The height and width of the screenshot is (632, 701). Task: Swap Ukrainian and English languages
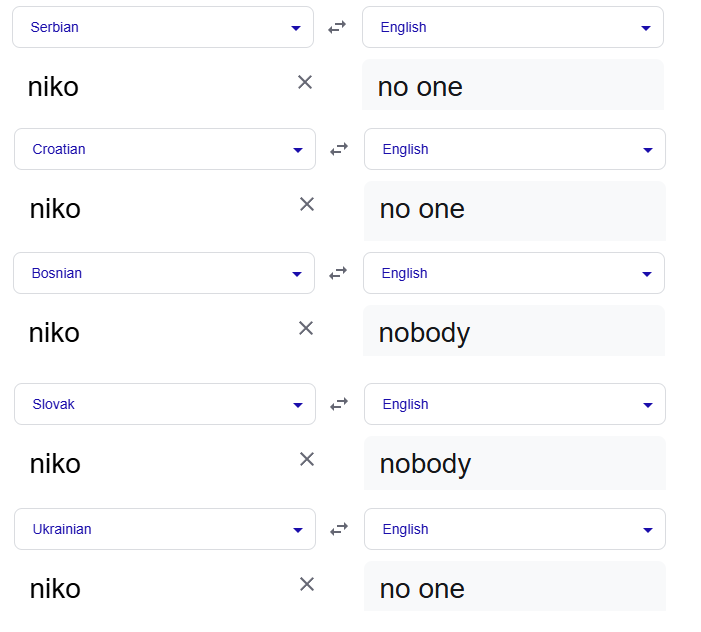tap(339, 529)
